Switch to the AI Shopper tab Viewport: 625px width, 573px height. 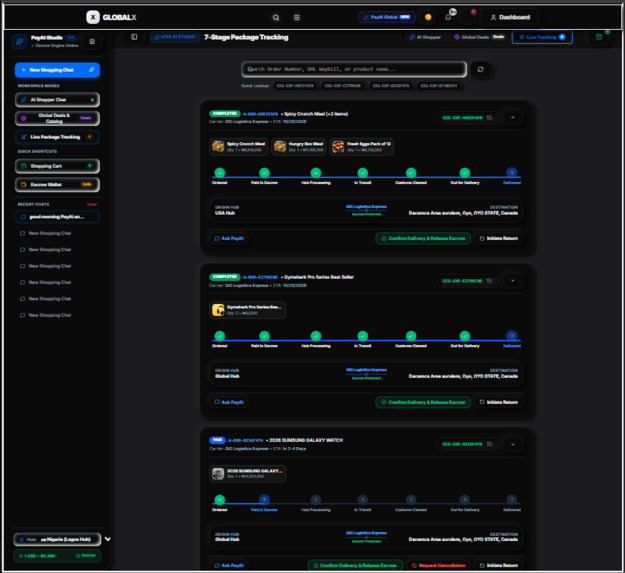[x=425, y=37]
